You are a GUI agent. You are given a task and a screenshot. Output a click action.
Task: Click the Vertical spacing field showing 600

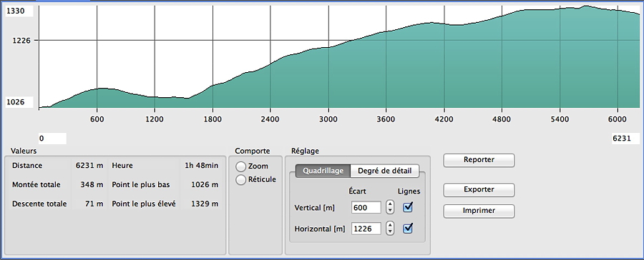pyautogui.click(x=366, y=208)
